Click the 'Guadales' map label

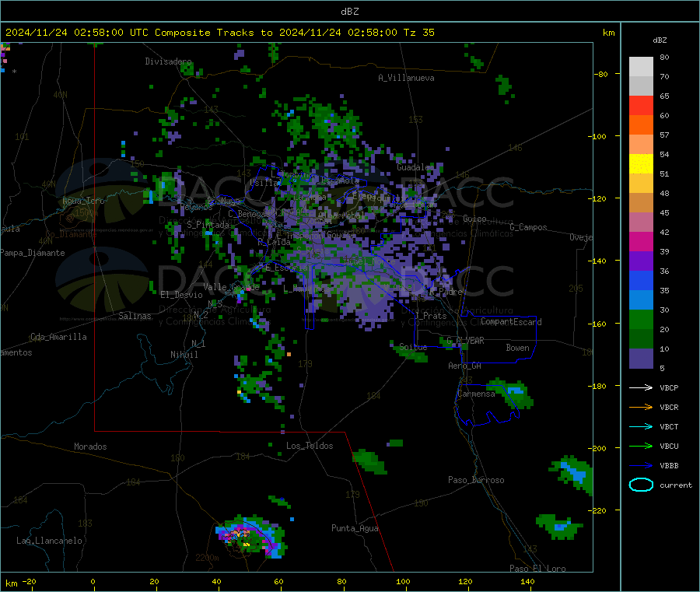415,167
